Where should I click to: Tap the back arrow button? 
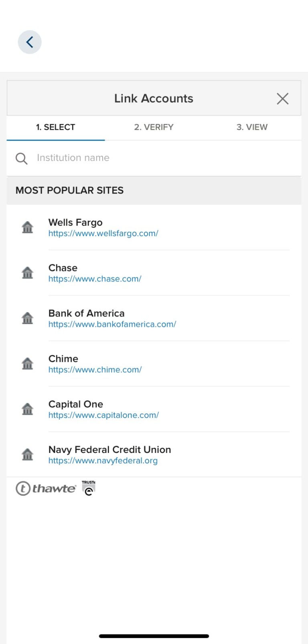point(30,42)
